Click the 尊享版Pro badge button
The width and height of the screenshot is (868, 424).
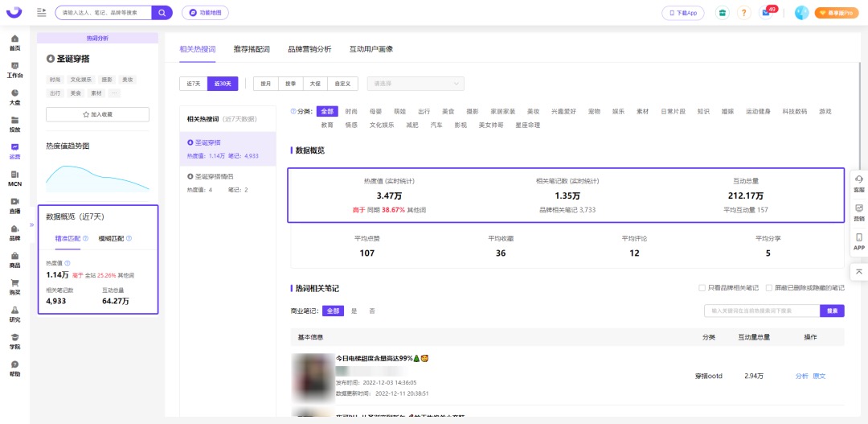pyautogui.click(x=836, y=13)
